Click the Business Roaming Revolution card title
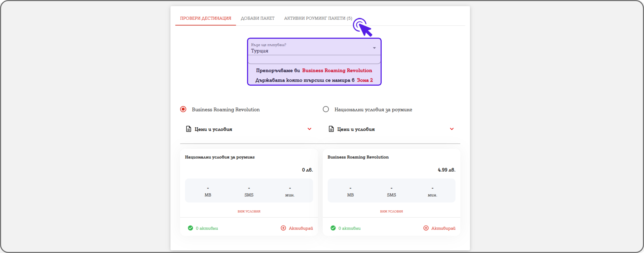This screenshot has height=253, width=644. (x=358, y=157)
